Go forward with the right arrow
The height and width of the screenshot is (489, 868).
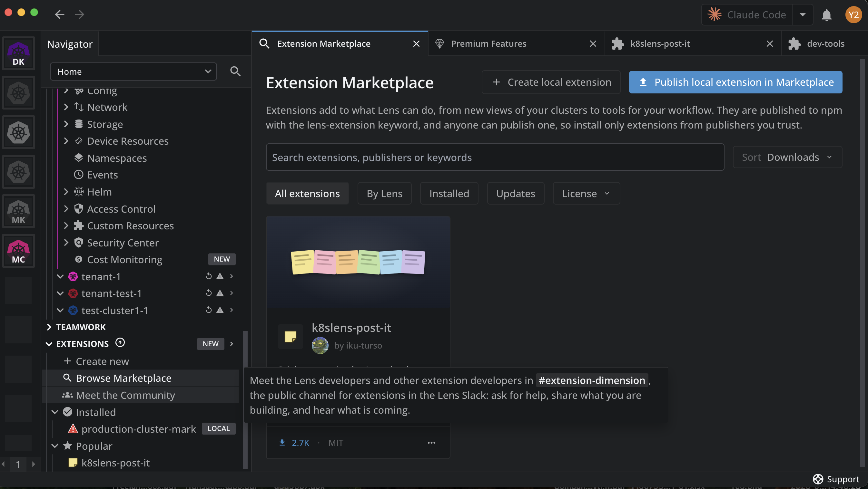[x=80, y=14]
